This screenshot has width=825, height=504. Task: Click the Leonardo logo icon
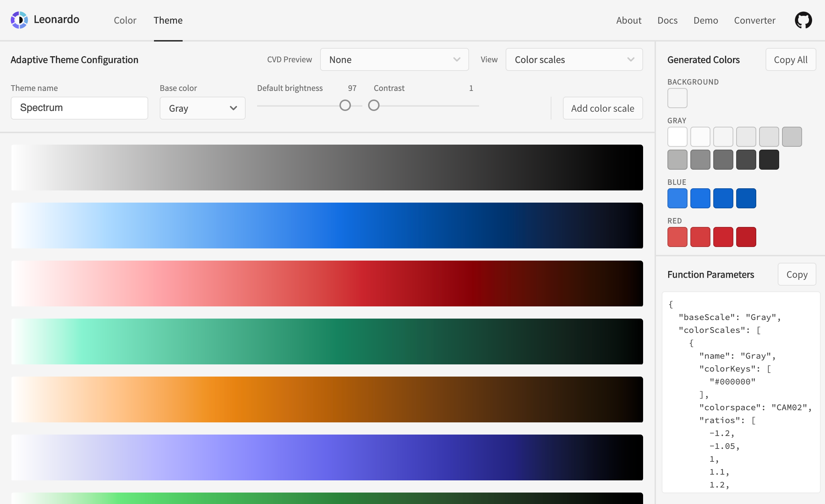tap(19, 20)
